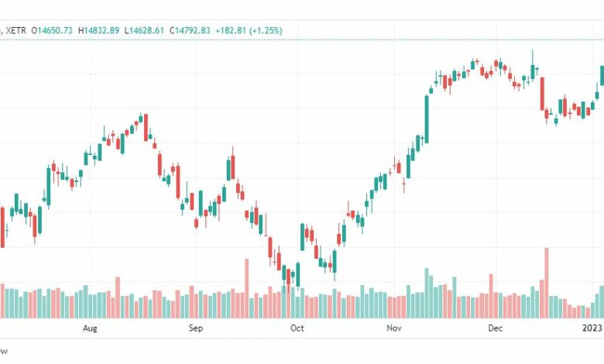This screenshot has height=364, width=604.
Task: Click the tall green candle in early October
Action: click(x=302, y=237)
